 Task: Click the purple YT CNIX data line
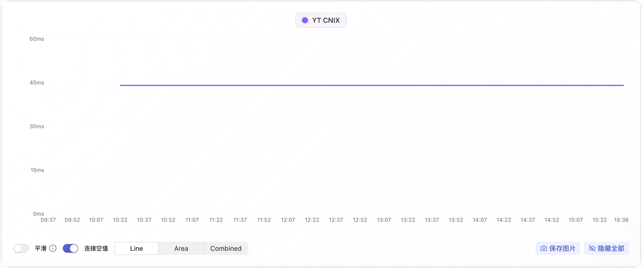(372, 85)
